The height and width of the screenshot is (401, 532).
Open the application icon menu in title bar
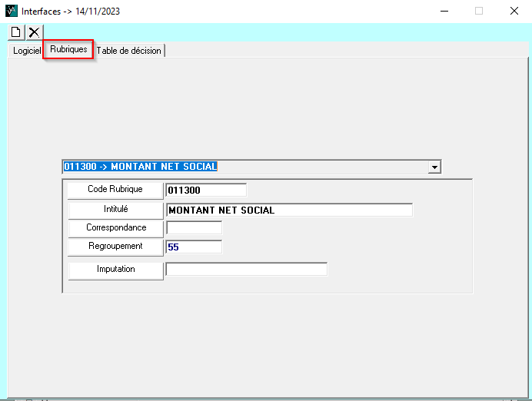[x=10, y=12]
